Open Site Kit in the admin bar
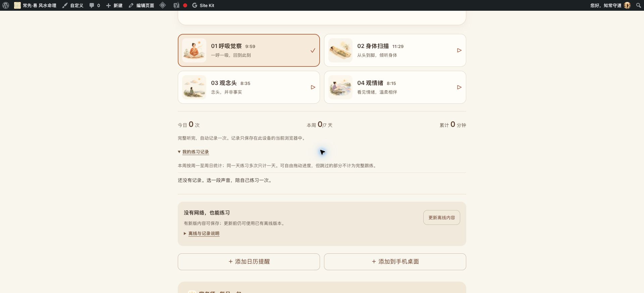Image resolution: width=644 pixels, height=293 pixels. click(203, 5)
